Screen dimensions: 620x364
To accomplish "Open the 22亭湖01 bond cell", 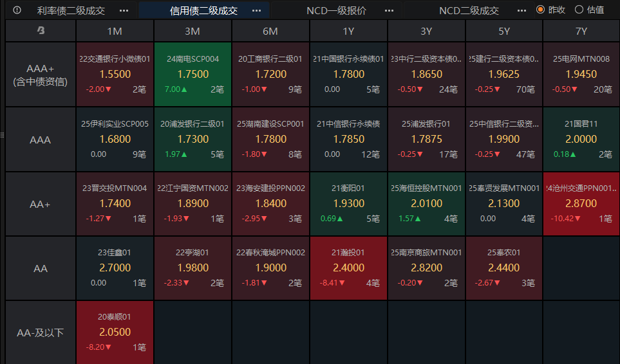I will [x=193, y=268].
